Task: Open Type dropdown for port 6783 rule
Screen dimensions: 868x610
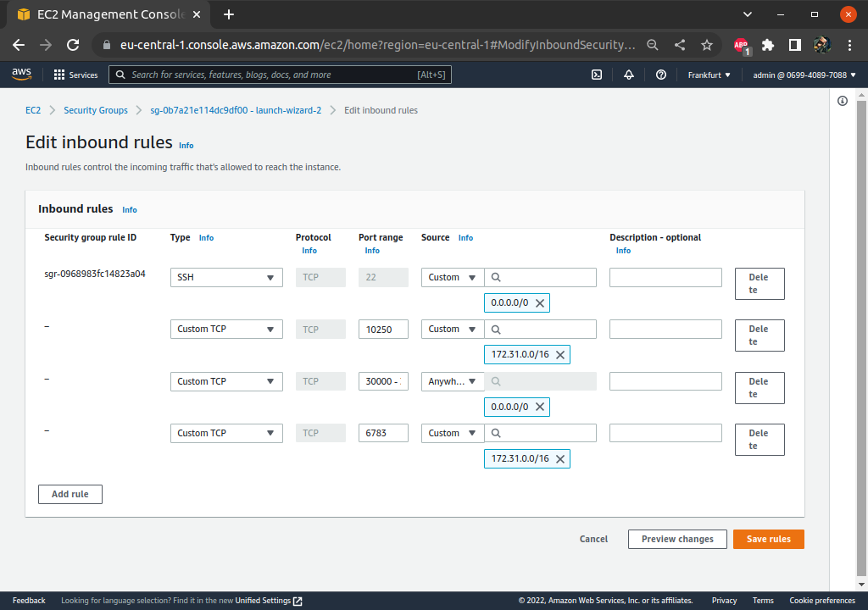Action: pyautogui.click(x=226, y=433)
